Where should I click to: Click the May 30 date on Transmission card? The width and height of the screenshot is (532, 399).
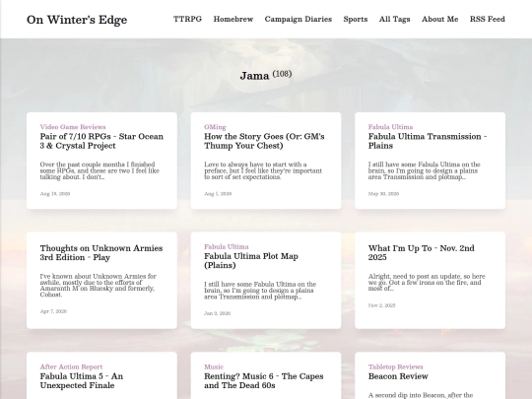[x=383, y=194]
